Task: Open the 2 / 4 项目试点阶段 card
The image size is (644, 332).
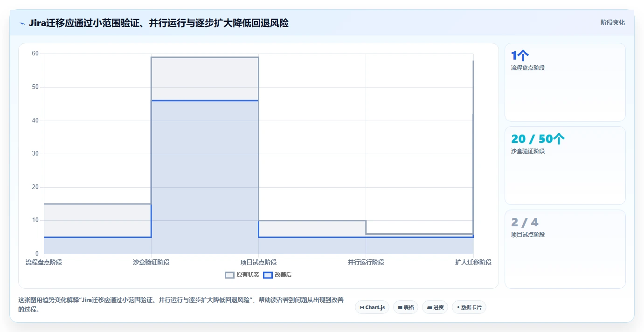Action: tap(565, 249)
